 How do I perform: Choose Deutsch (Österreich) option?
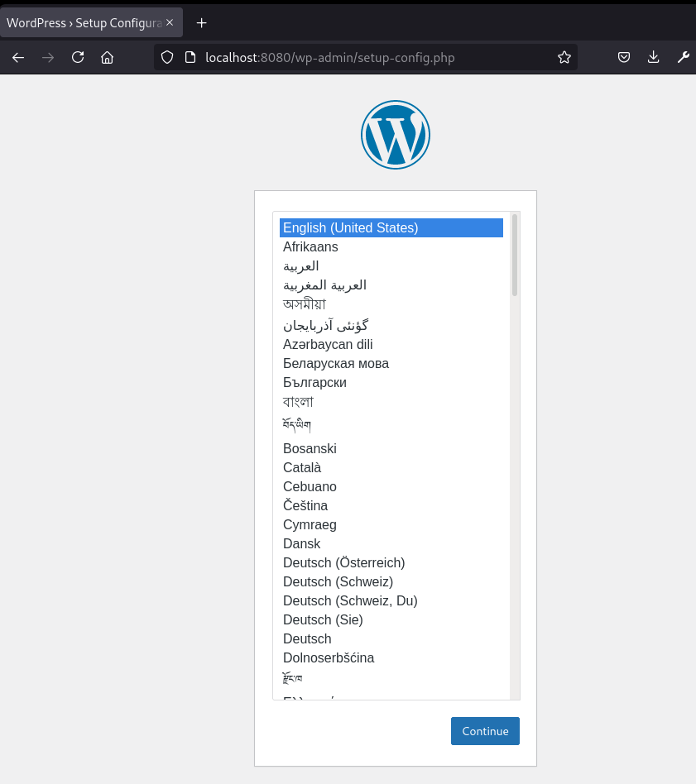[x=391, y=562]
